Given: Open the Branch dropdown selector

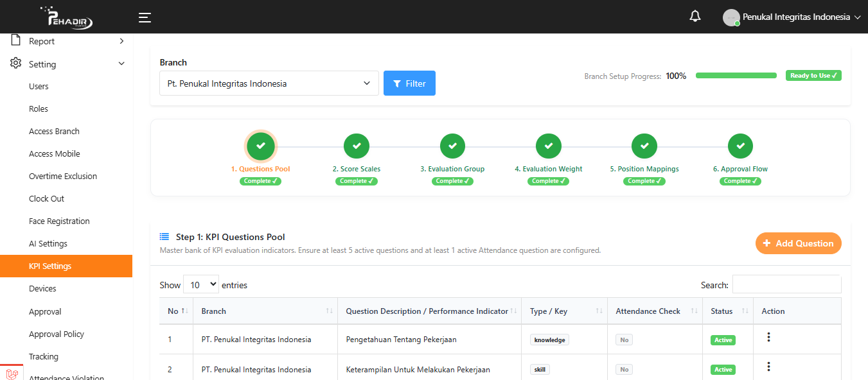Looking at the screenshot, I should click(269, 83).
